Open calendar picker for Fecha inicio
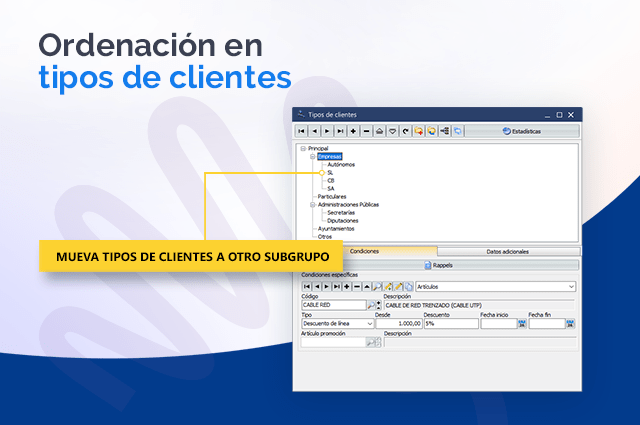 click(522, 324)
